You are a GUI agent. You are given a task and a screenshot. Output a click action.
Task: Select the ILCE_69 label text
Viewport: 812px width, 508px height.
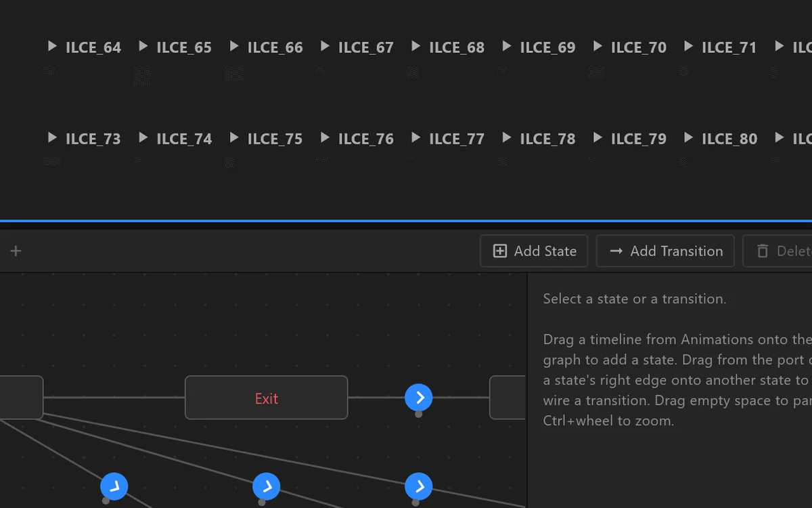547,47
